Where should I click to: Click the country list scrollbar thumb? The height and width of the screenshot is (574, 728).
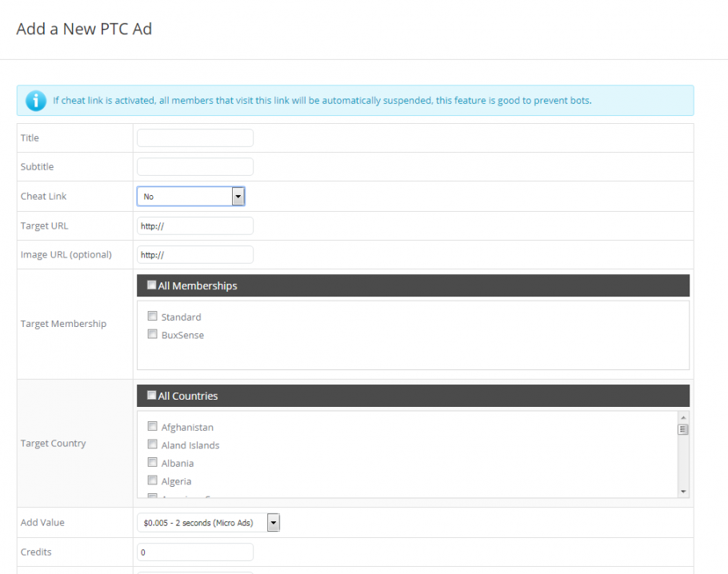click(x=683, y=429)
